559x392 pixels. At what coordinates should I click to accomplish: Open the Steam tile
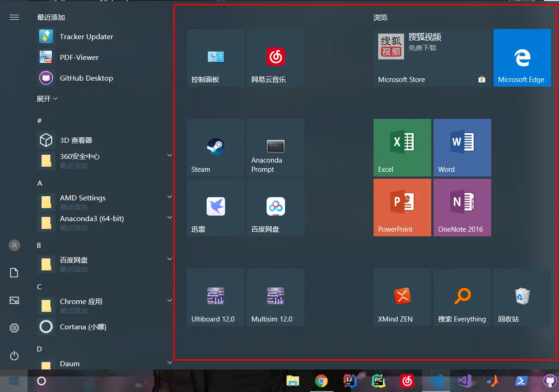[x=215, y=148]
